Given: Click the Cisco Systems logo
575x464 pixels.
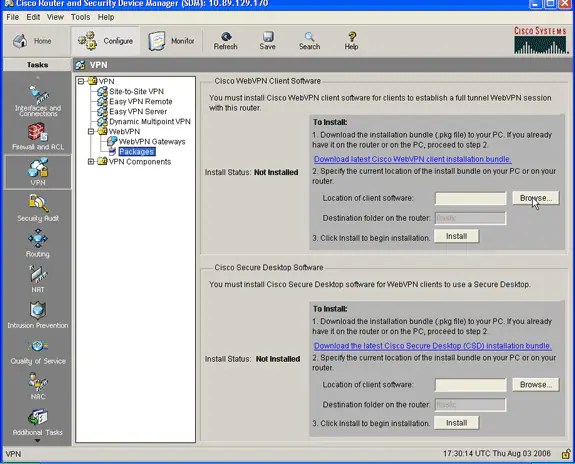Looking at the screenshot, I should point(540,40).
